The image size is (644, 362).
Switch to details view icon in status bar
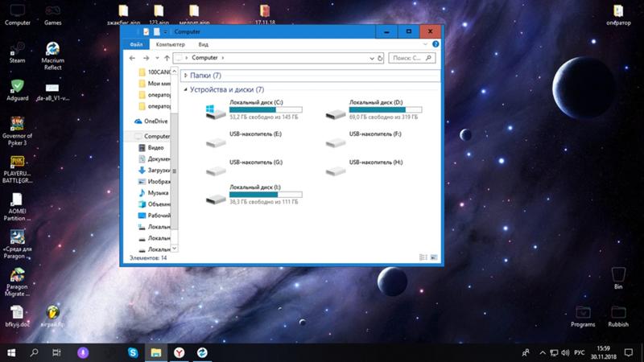coord(423,257)
